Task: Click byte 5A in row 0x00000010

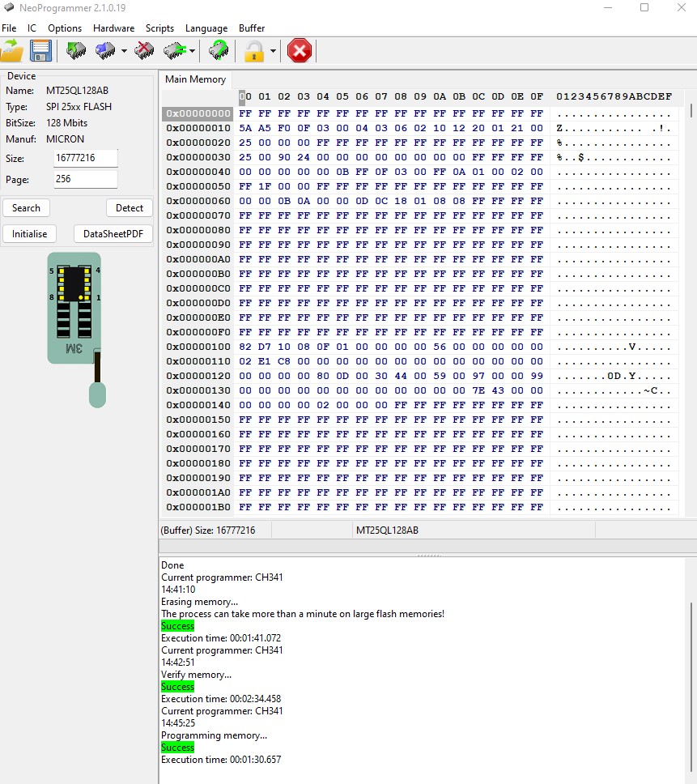Action: (x=244, y=128)
